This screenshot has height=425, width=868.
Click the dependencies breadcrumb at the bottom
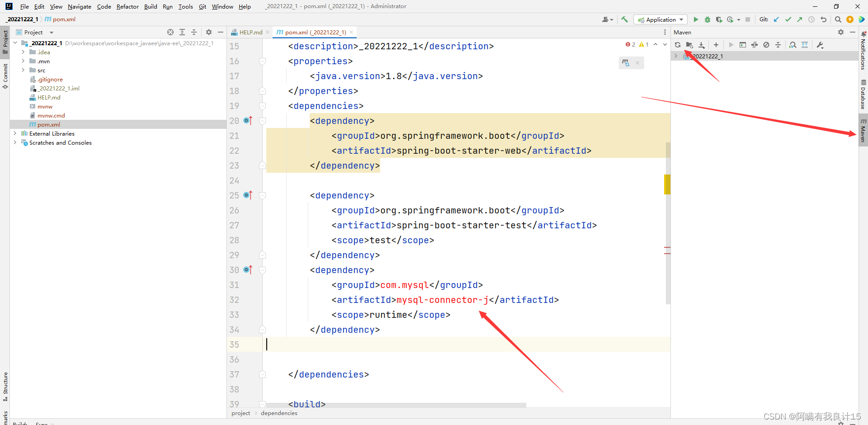pyautogui.click(x=279, y=413)
